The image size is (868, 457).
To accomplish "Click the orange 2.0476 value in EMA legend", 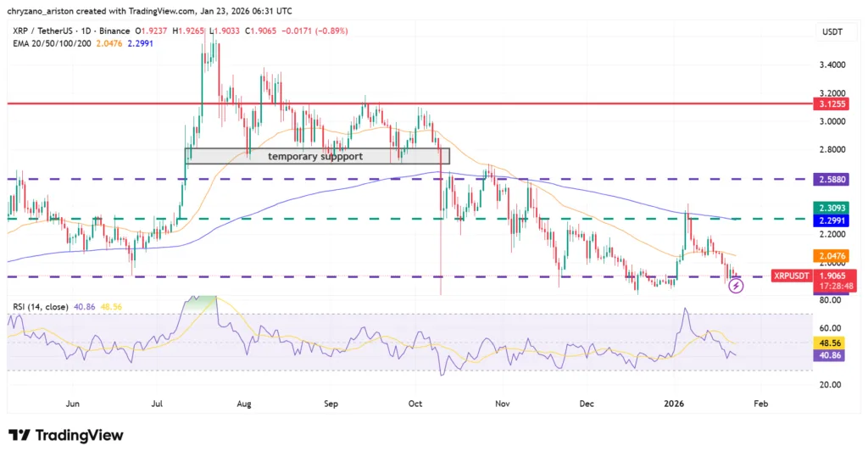I will (109, 43).
